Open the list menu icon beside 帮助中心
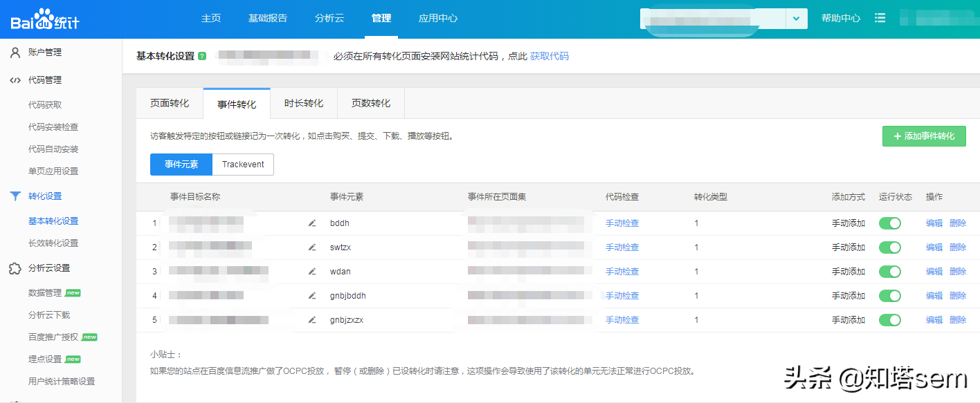The image size is (980, 403). coord(880,18)
